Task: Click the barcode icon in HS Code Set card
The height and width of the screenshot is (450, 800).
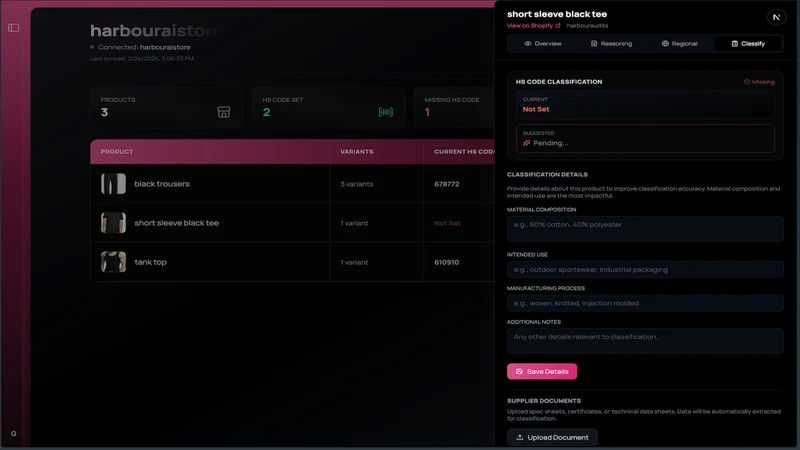Action: (386, 112)
